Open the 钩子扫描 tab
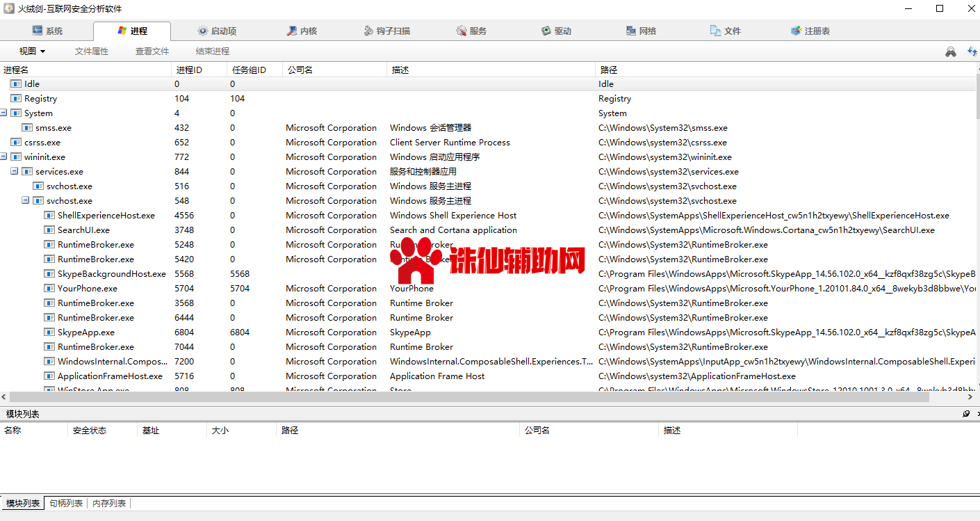This screenshot has height=521, width=980. (x=387, y=31)
